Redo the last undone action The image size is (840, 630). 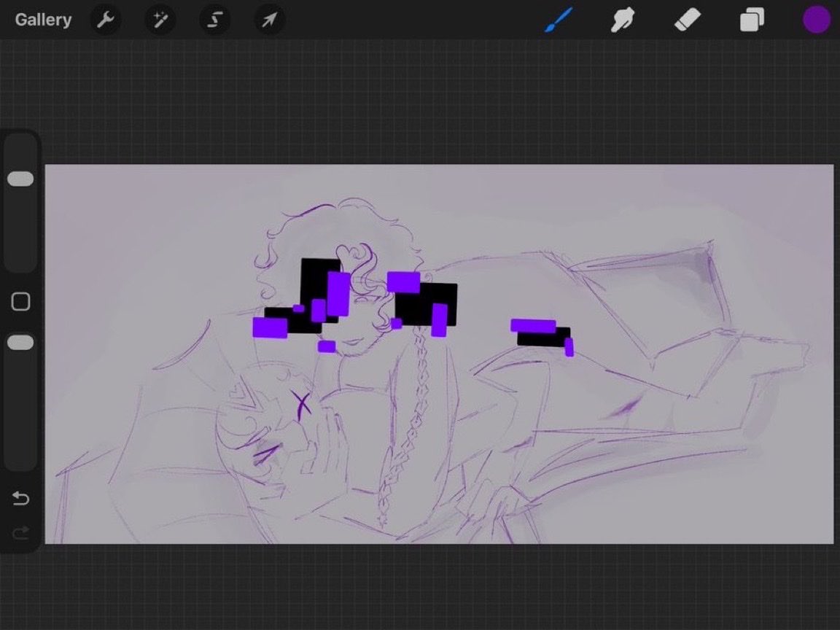coord(20,532)
